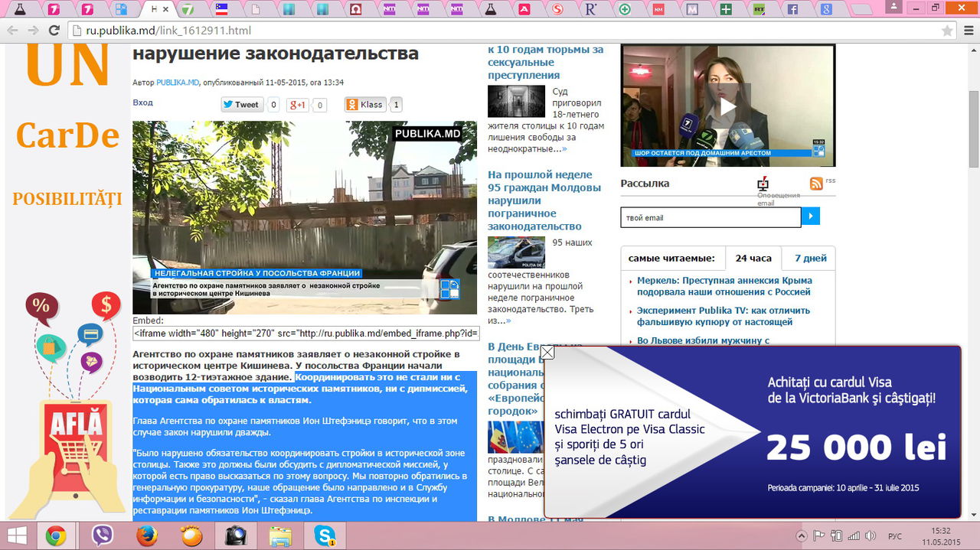
Task: Open the 10 годам тюрьмы headline
Action: point(545,62)
